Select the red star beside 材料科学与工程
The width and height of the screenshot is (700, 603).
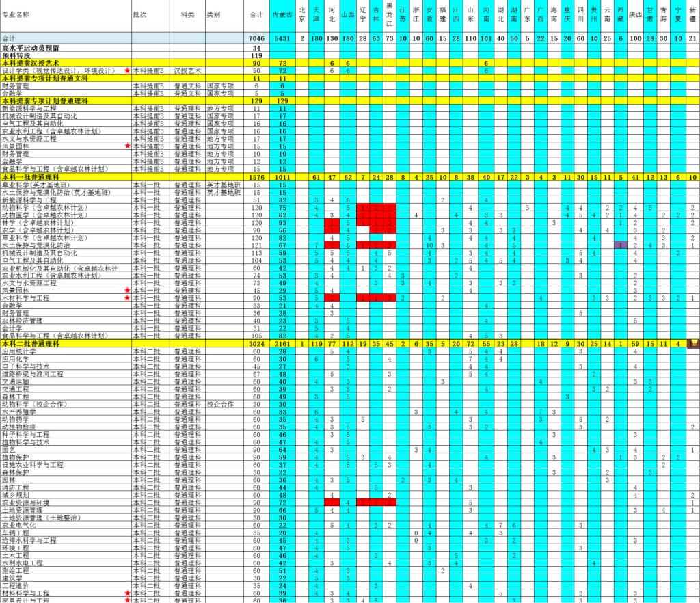pyautogui.click(x=127, y=593)
